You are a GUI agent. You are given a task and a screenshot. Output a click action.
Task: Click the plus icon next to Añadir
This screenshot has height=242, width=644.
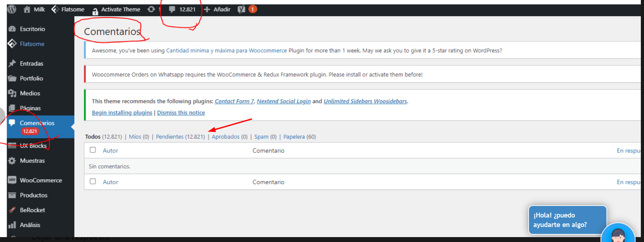[x=207, y=9]
